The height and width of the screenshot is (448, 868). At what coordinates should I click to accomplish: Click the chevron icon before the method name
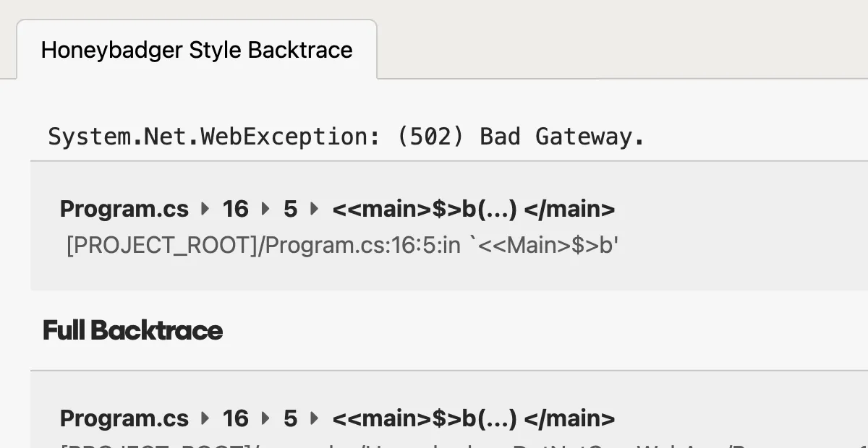click(314, 210)
